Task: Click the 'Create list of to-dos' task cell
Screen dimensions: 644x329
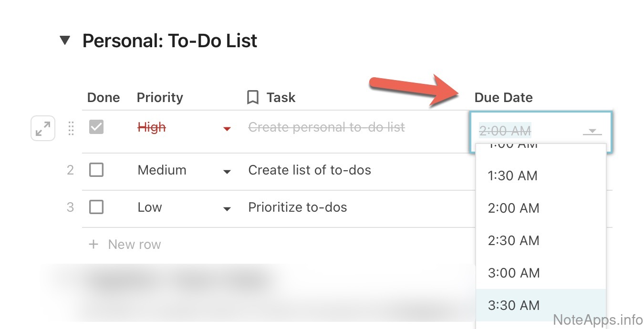Action: pos(310,170)
